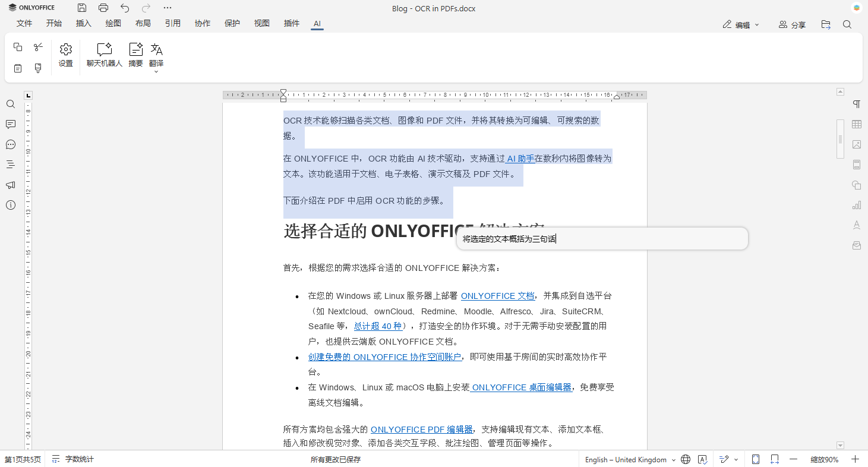Switch to the 视图 tab
The width and height of the screenshot is (868, 467).
[x=262, y=24]
